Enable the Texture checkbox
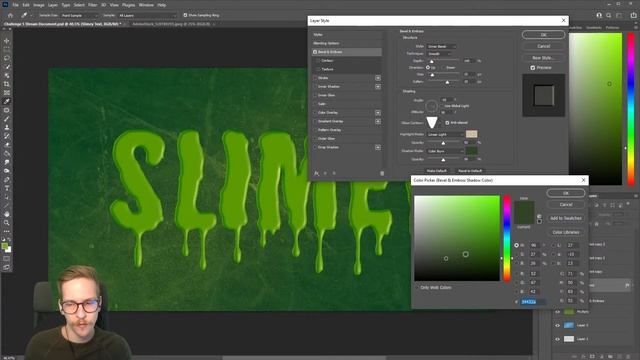Screen dimensions: 640x360 [x=318, y=69]
